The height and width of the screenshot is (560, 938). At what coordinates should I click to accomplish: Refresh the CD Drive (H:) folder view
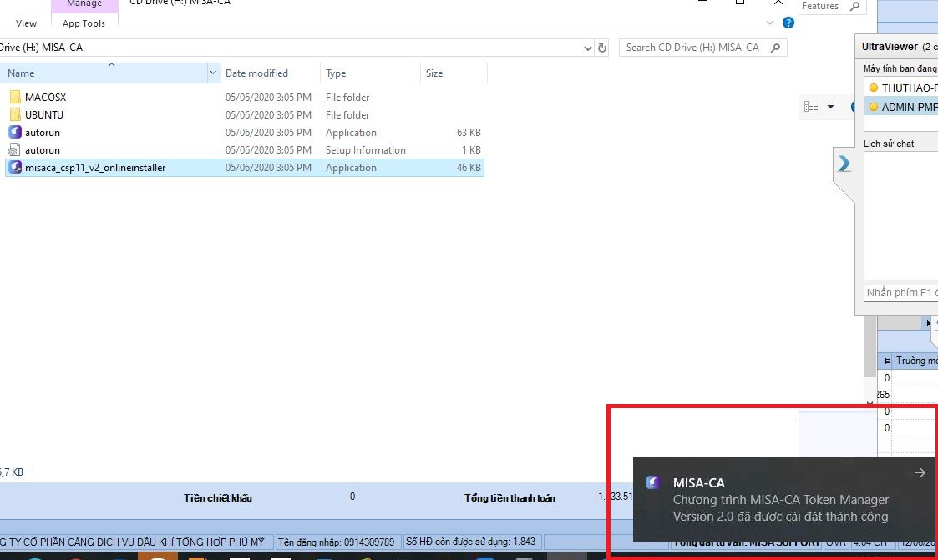tap(601, 48)
